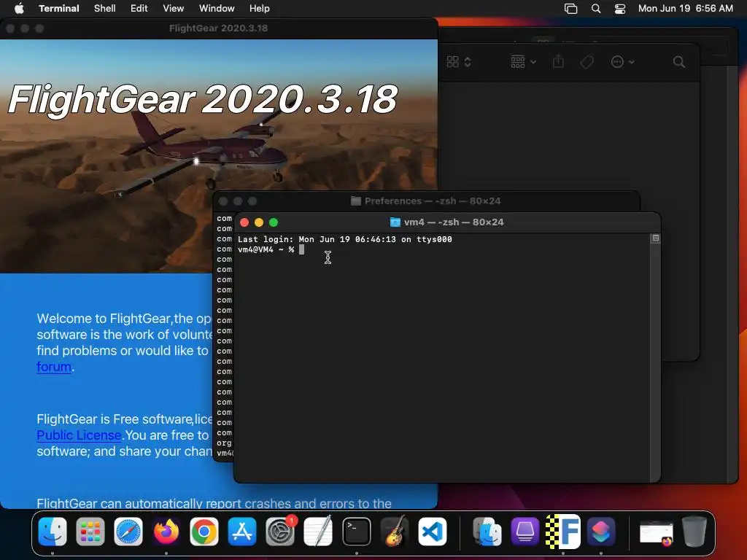The image size is (747, 560).
Task: Open the Shell menu
Action: tap(105, 8)
